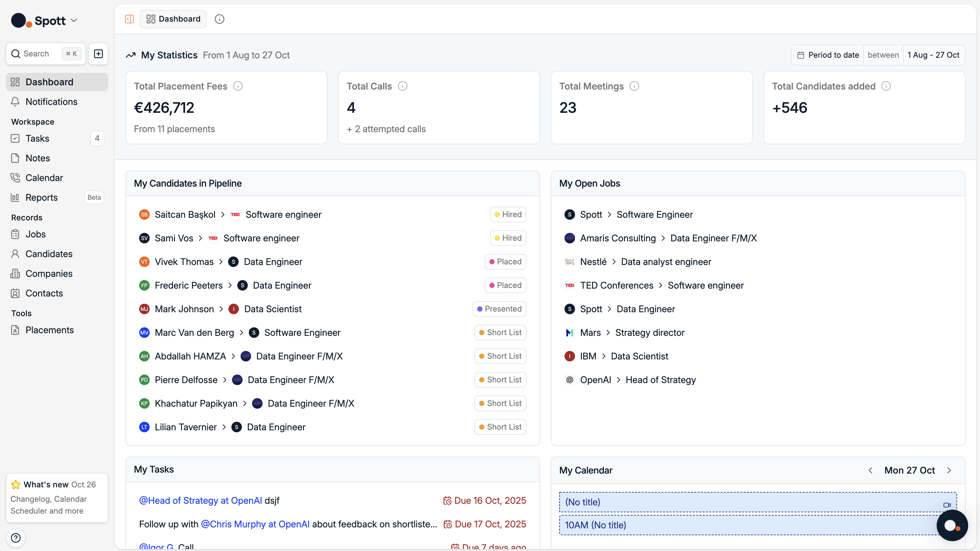Image resolution: width=980 pixels, height=551 pixels.
Task: Open Notifications in the sidebar
Action: (x=51, y=102)
